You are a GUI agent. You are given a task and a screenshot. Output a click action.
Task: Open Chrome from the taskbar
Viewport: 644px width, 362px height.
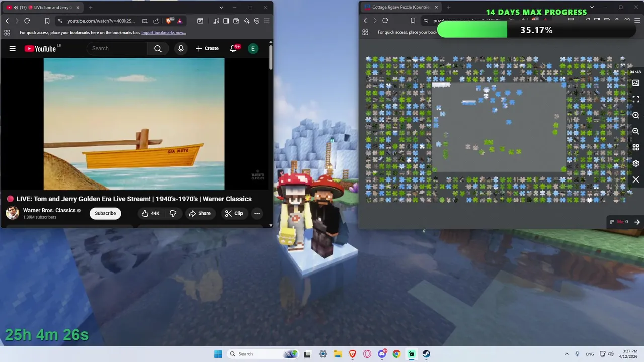pyautogui.click(x=396, y=354)
